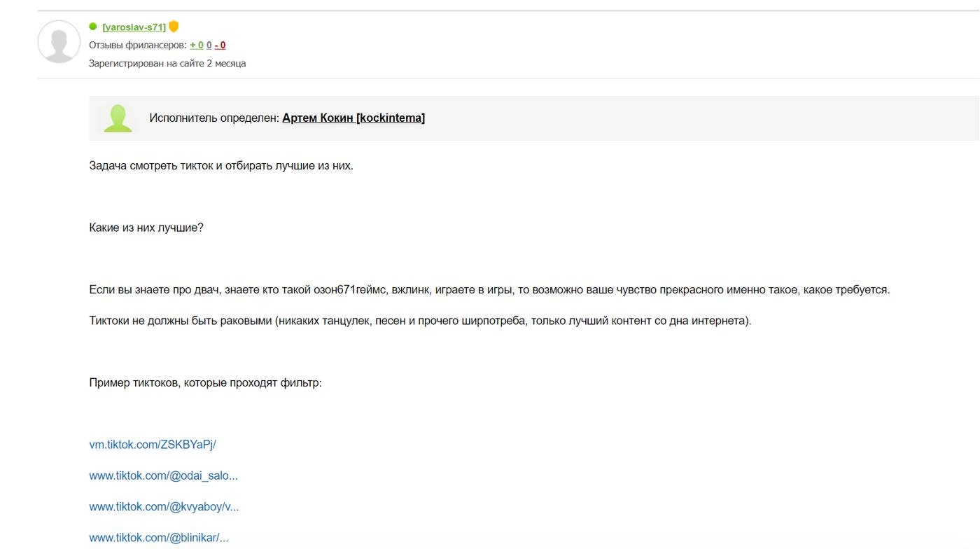Open the yaroslav-s71 profile link
The height and width of the screenshot is (549, 980).
pyautogui.click(x=134, y=27)
